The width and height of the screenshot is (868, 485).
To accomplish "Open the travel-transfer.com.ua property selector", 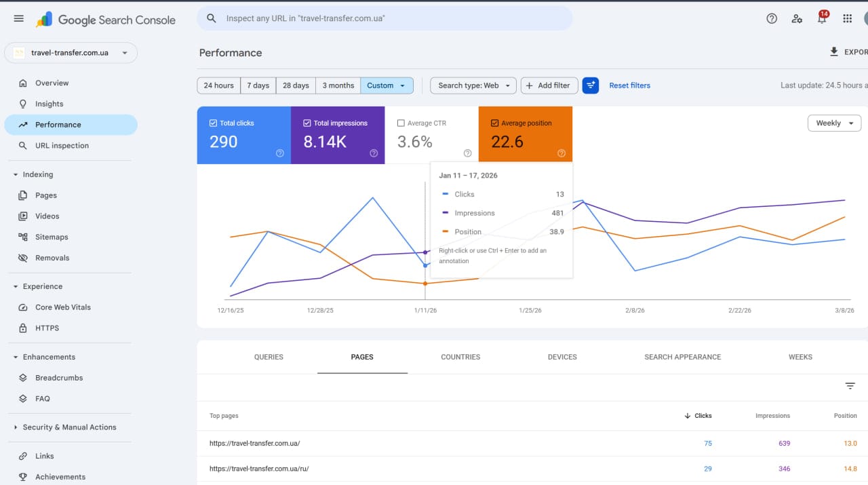I will [x=71, y=53].
